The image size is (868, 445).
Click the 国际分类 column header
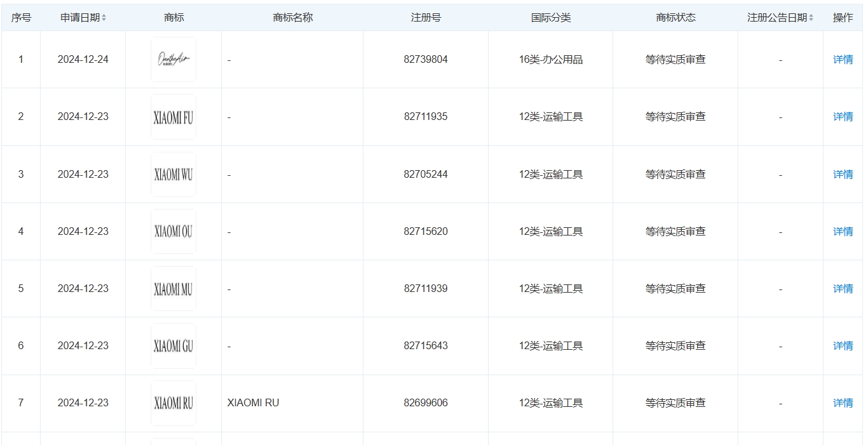tap(551, 18)
